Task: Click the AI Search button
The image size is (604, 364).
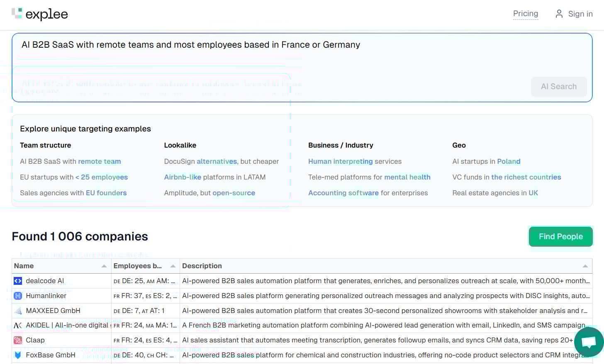Action: 559,87
